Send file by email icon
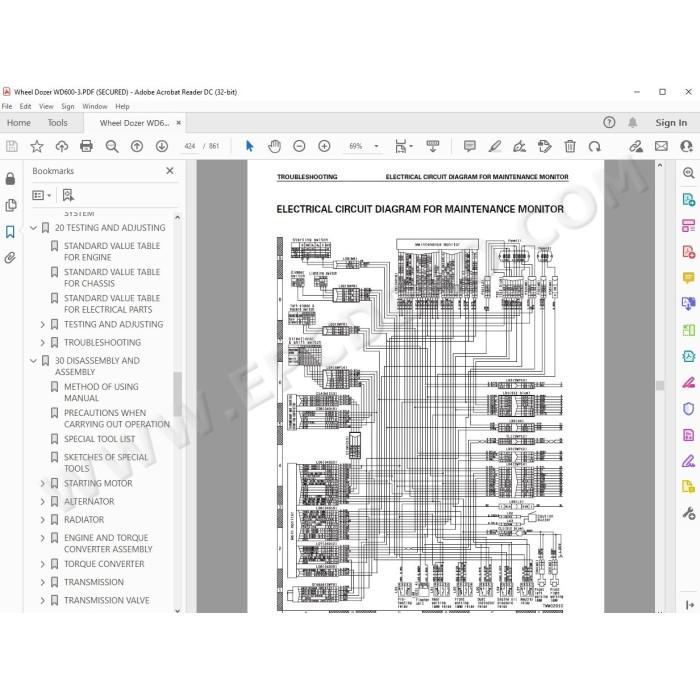 661,146
